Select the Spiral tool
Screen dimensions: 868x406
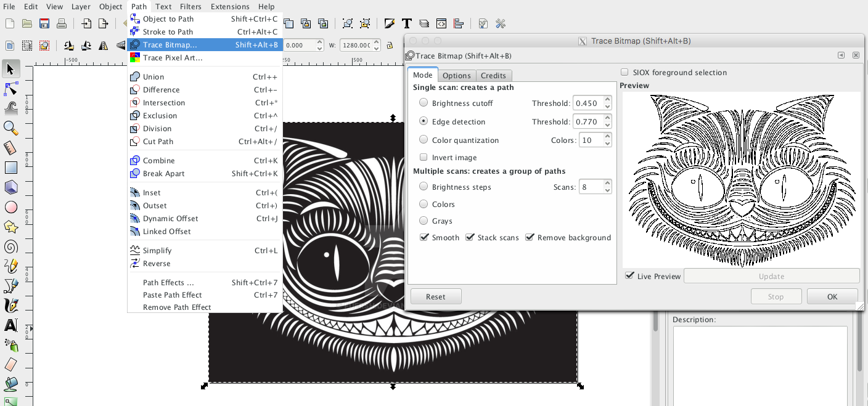coord(10,246)
